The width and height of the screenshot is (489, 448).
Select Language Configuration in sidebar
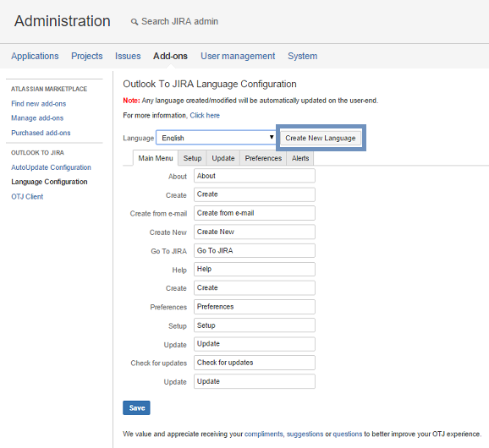[49, 182]
